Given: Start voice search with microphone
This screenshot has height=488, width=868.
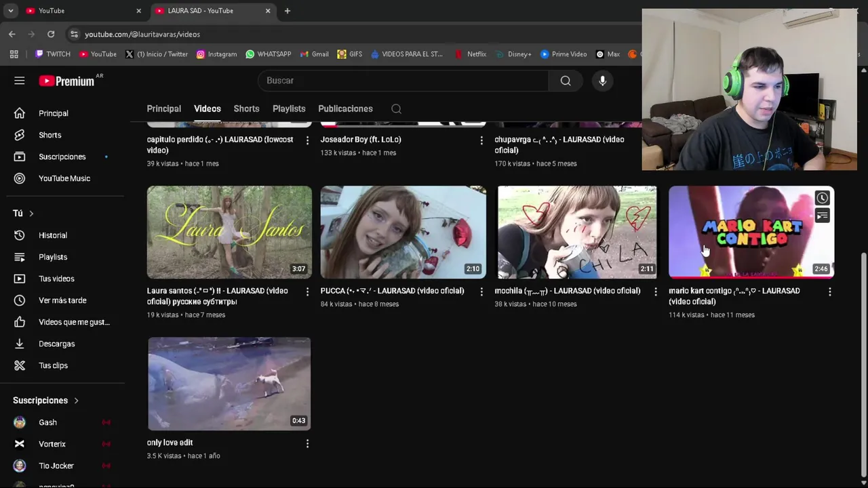Looking at the screenshot, I should tap(602, 81).
